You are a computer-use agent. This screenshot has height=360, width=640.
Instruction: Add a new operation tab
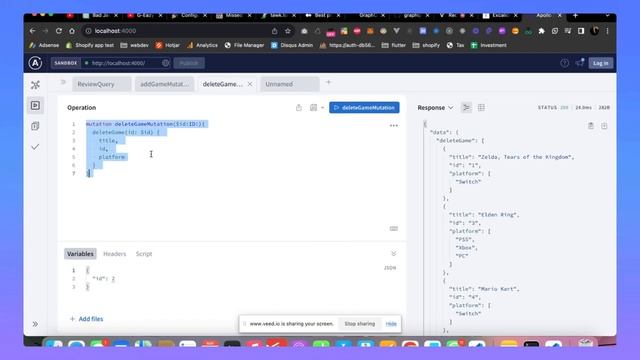[x=329, y=82]
